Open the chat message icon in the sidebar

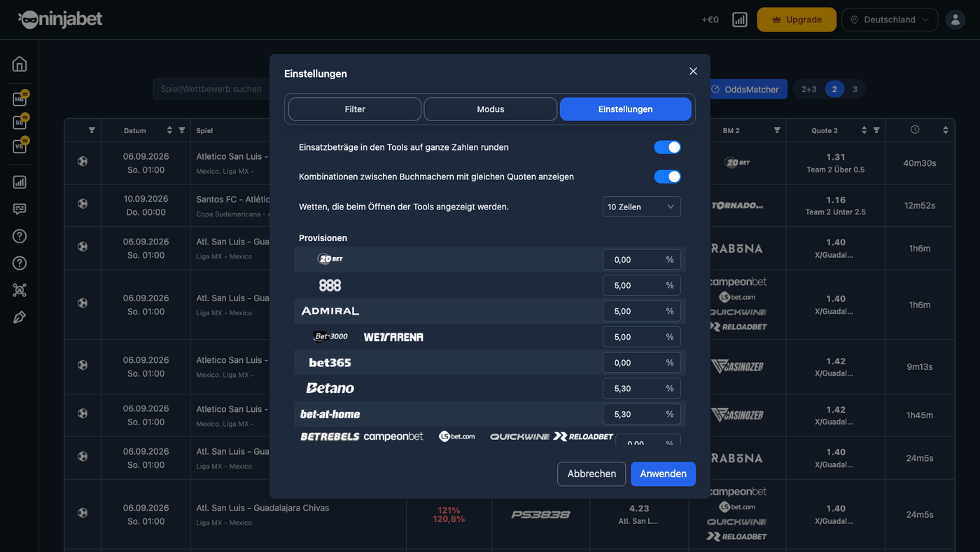pyautogui.click(x=20, y=209)
